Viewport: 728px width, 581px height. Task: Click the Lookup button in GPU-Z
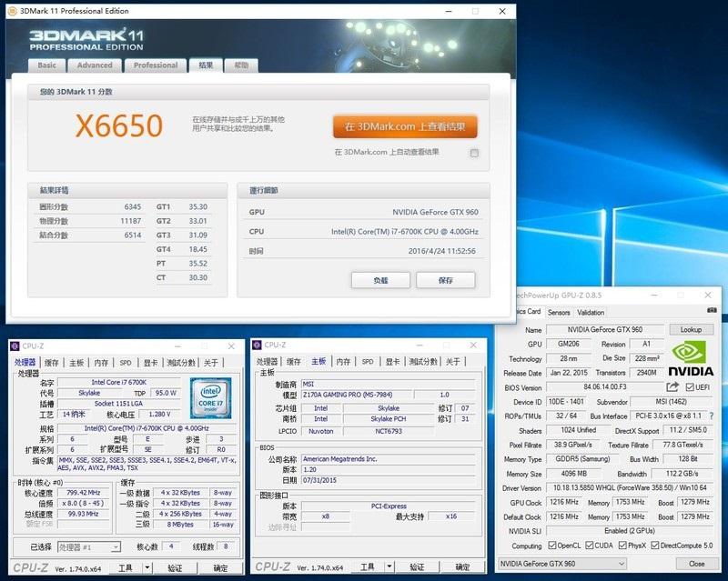(691, 329)
